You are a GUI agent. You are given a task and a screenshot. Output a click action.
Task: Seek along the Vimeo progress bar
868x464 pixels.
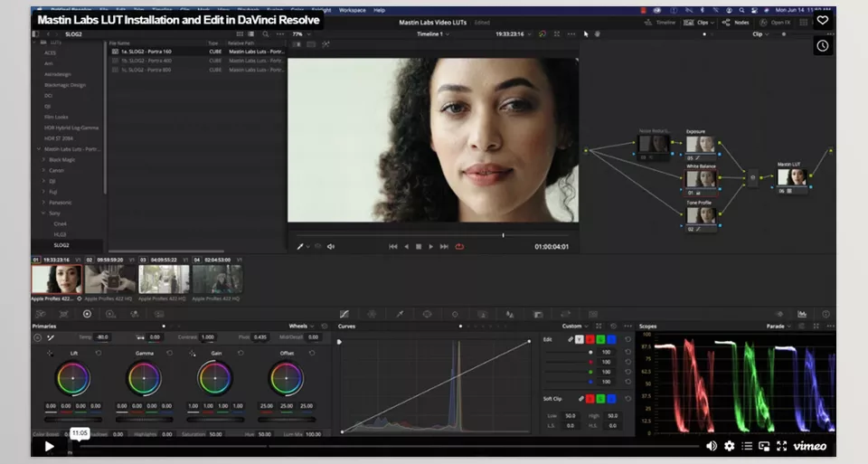(x=388, y=446)
